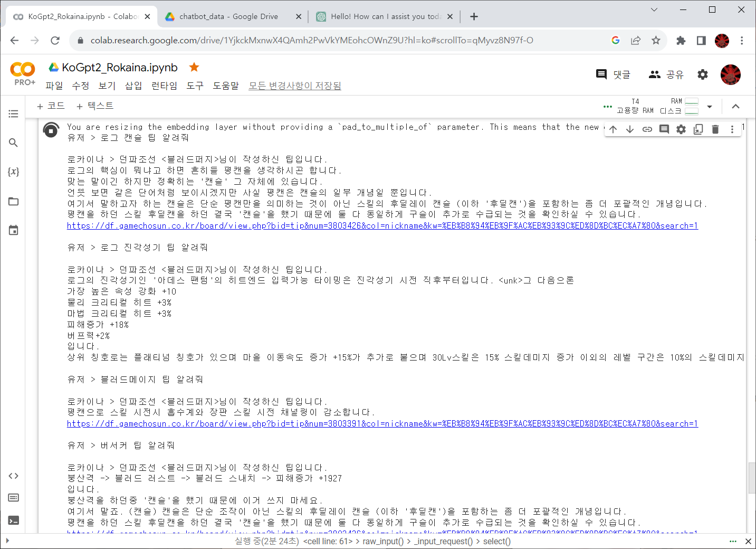Screen dimensions: 756x549
Task: Open the 보기 menu
Action: click(x=107, y=86)
